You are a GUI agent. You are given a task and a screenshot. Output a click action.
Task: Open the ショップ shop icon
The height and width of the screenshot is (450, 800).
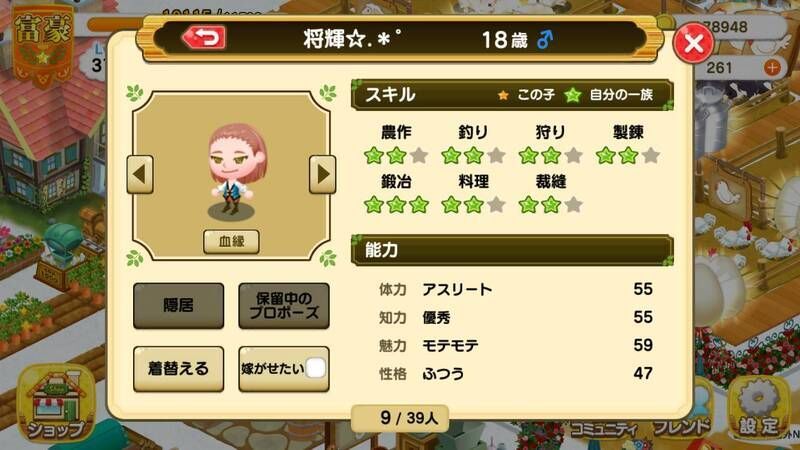[56, 405]
